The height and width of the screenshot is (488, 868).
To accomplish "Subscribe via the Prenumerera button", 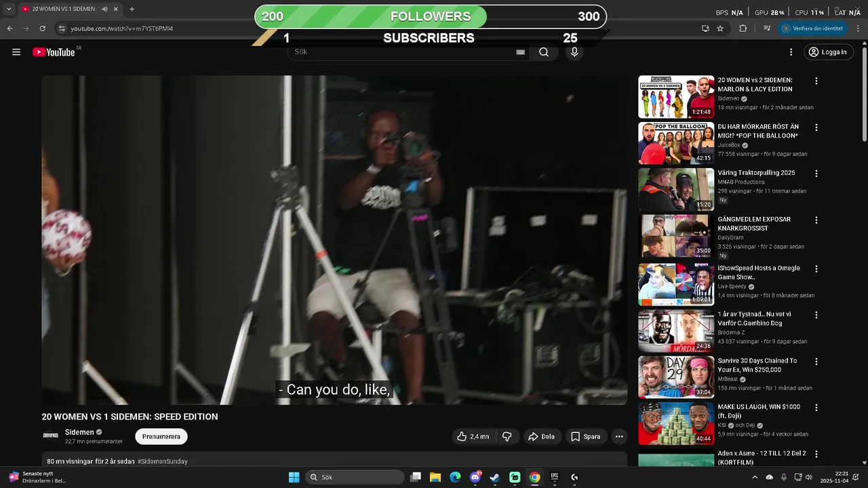I will click(161, 436).
